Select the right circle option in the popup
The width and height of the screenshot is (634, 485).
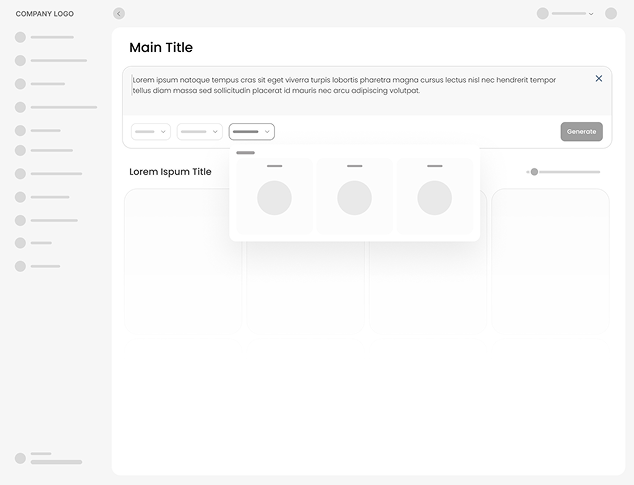click(434, 197)
